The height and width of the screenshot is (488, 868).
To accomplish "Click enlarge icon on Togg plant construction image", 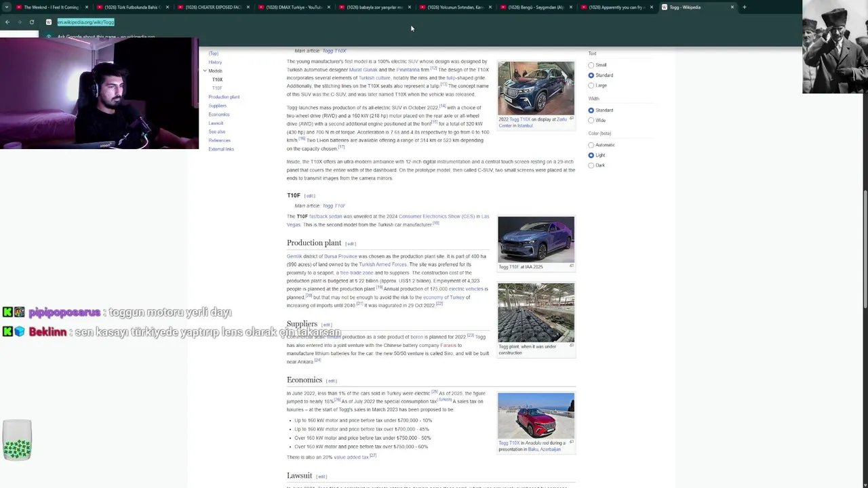I will (x=571, y=346).
